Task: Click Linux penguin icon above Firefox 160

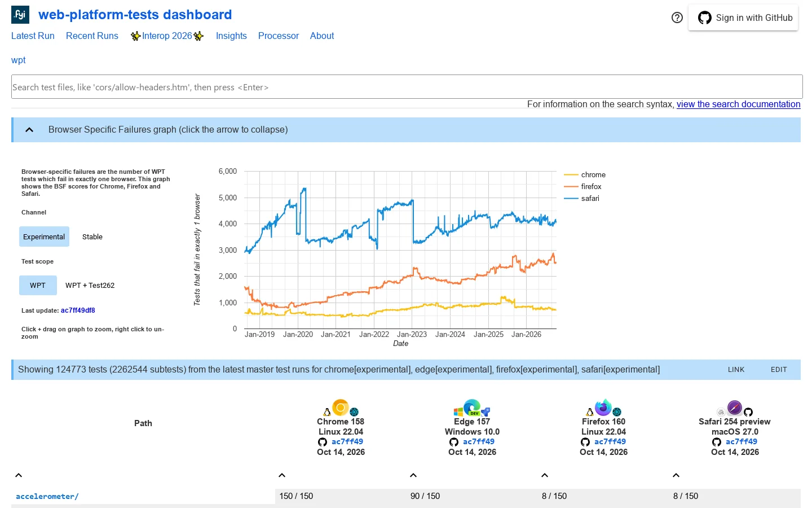Action: [590, 412]
